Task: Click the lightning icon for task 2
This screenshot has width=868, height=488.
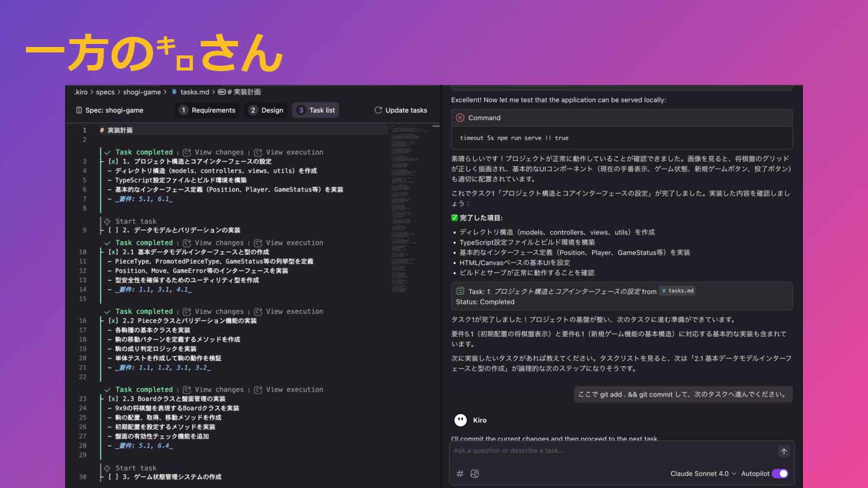Action: pos(107,222)
